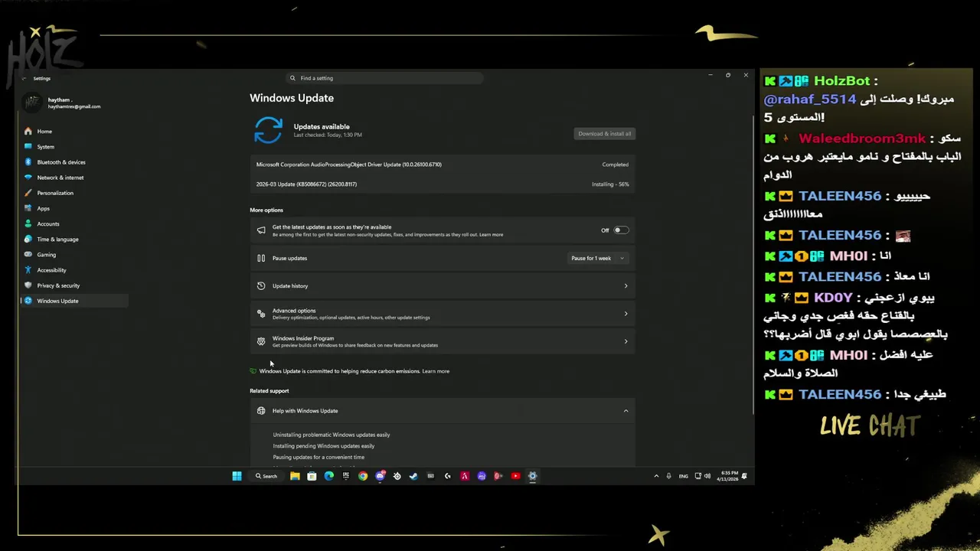Select Network & internet in sidebar
This screenshot has width=980, height=551.
pyautogui.click(x=74, y=178)
